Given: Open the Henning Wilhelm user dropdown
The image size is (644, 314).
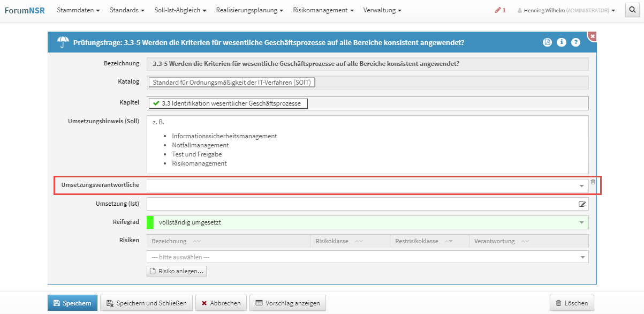Looking at the screenshot, I should tap(566, 10).
